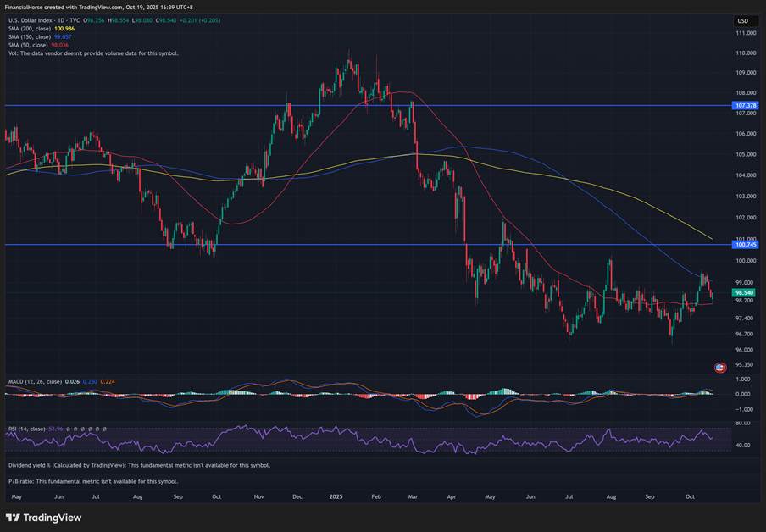Click the Vol indicator legend message
The image size is (766, 532).
tap(93, 53)
